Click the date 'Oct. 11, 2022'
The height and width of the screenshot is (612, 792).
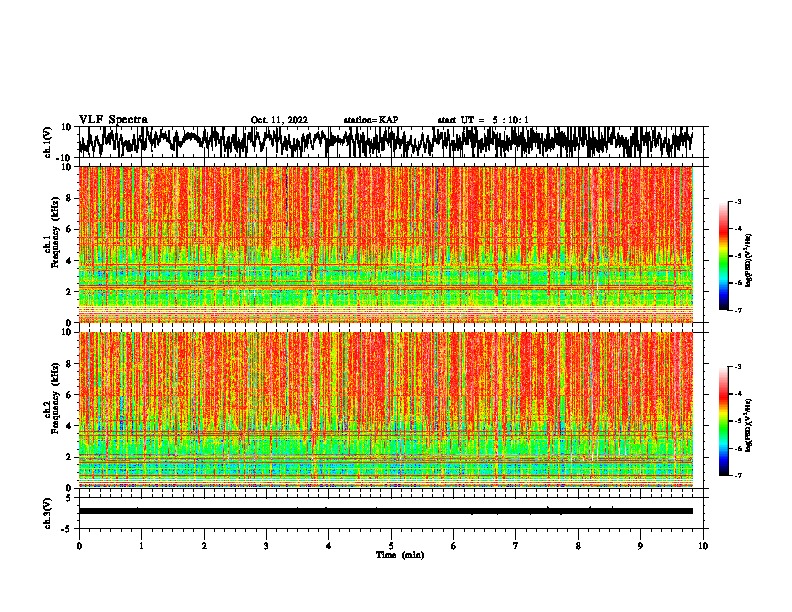(279, 120)
